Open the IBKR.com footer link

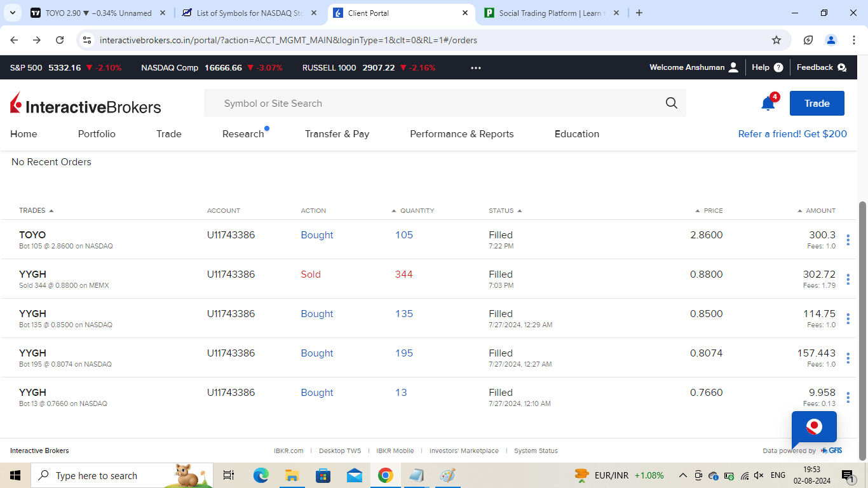coord(288,451)
